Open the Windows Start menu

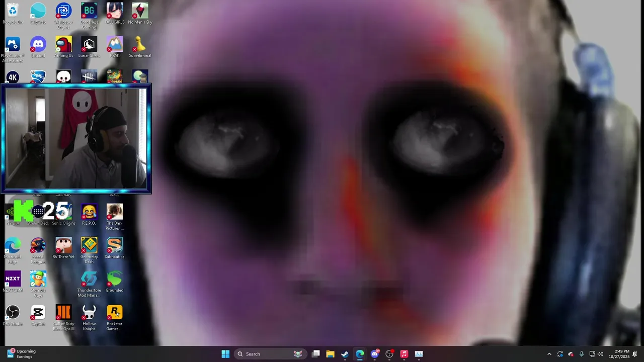(225, 354)
